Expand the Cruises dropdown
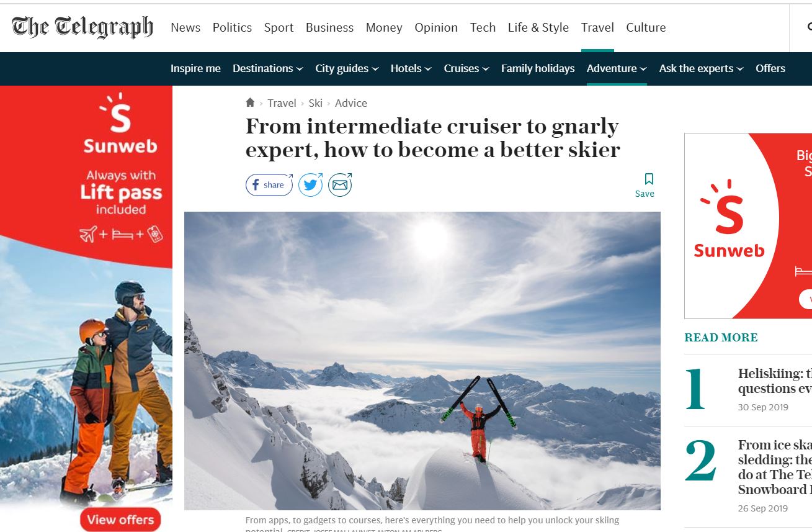The height and width of the screenshot is (532, 812). 466,68
